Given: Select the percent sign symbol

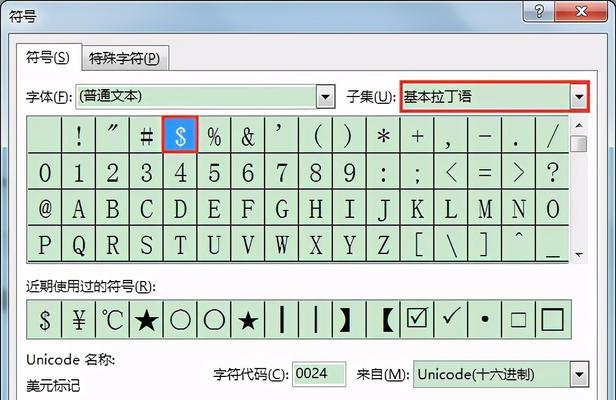Looking at the screenshot, I should click(214, 135).
